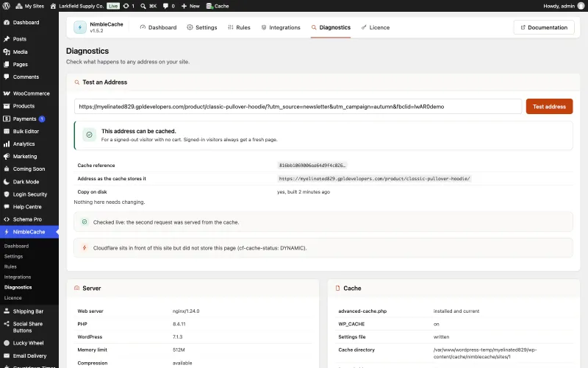Open the Cache admin bar menu
This screenshot has width=588, height=368.
click(218, 6)
